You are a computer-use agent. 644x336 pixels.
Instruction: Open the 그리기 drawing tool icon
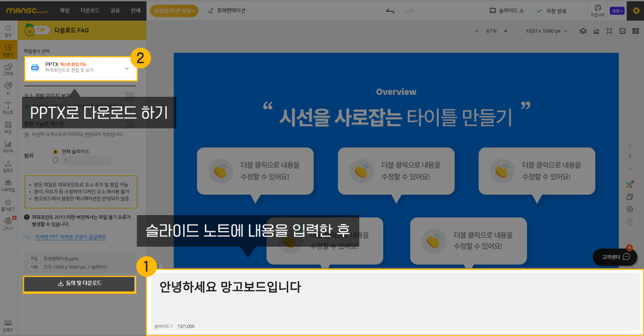click(8, 223)
